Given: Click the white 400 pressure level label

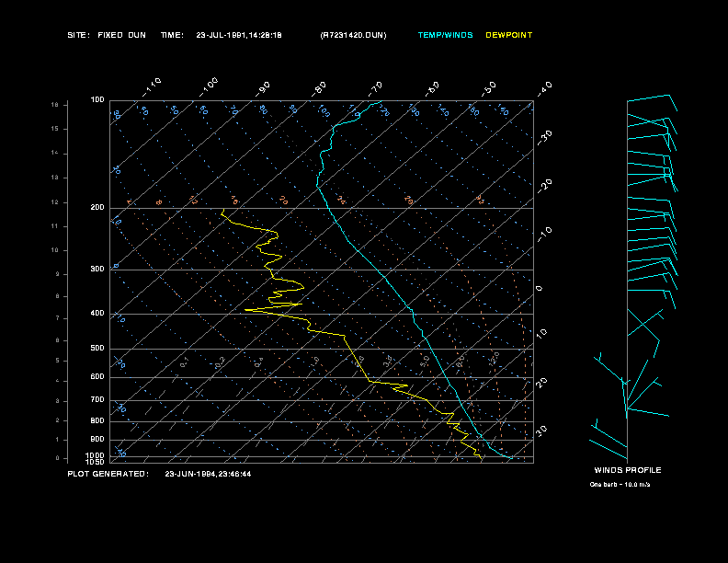Looking at the screenshot, I should click(x=97, y=313).
